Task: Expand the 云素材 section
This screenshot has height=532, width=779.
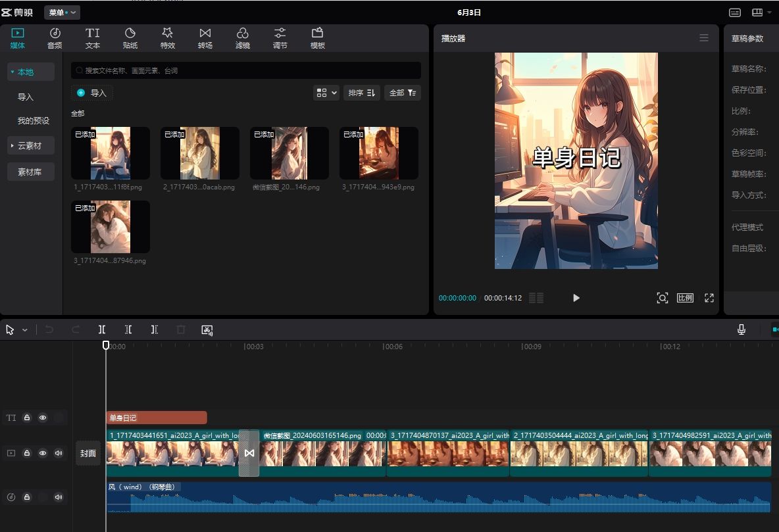Action: click(x=30, y=146)
